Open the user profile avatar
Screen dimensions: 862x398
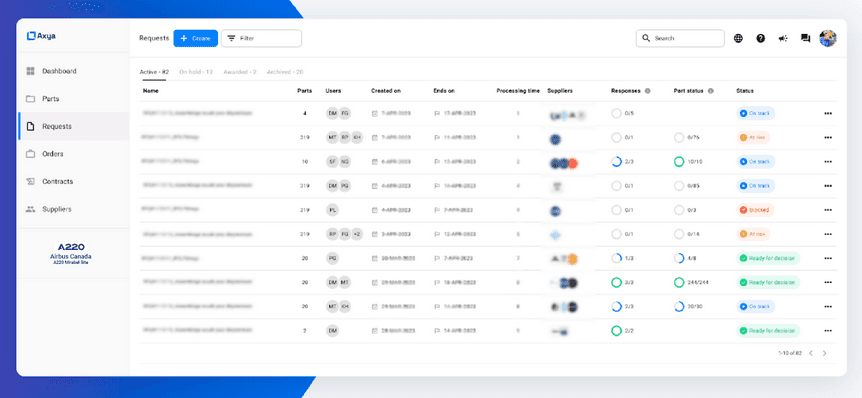[828, 38]
